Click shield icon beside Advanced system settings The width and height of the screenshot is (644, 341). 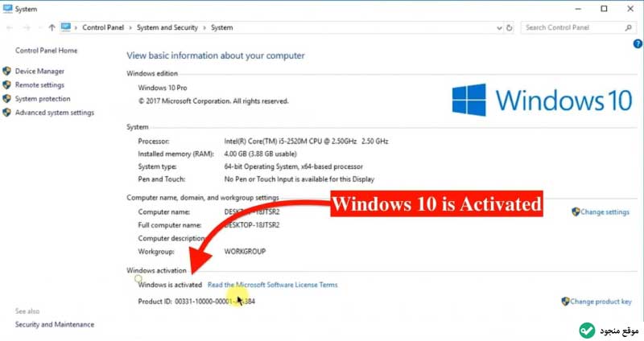tap(6, 113)
